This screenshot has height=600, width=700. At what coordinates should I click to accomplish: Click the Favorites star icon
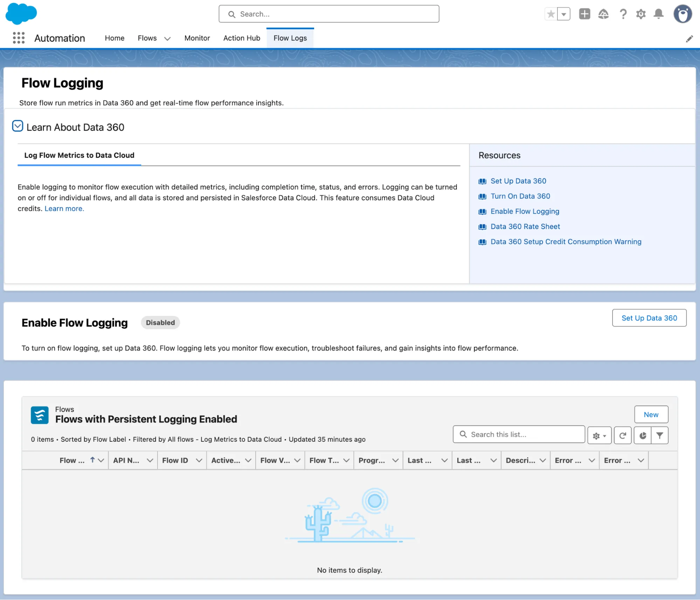coord(551,14)
